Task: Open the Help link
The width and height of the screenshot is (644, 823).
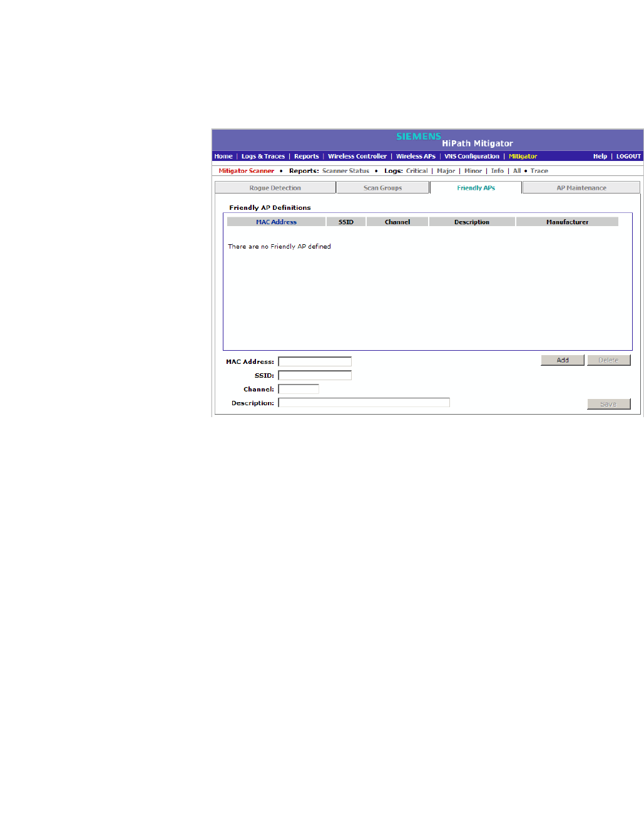Action: click(x=600, y=157)
